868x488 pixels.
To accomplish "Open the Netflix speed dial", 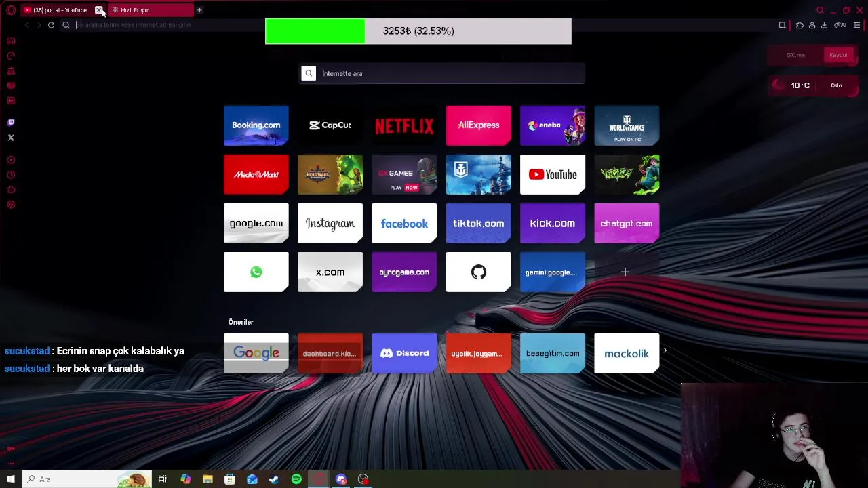I will 404,125.
